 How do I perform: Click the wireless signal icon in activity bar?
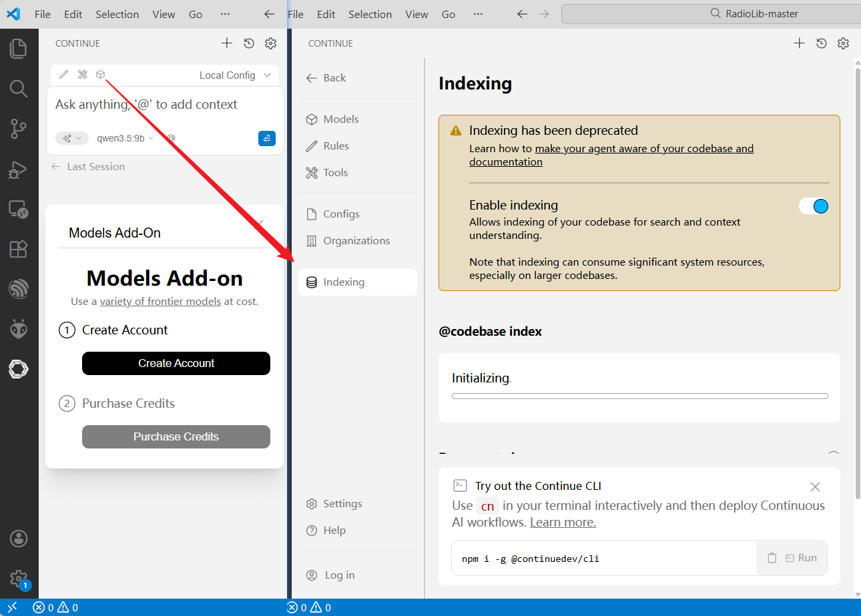[19, 289]
